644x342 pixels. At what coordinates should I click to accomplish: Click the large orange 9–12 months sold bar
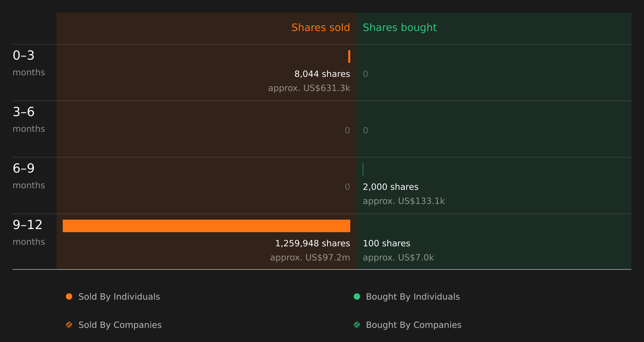click(206, 226)
